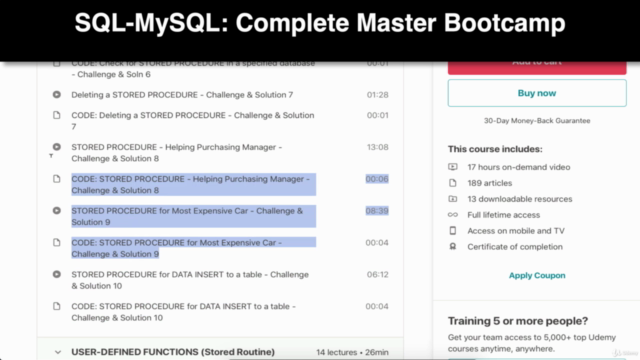
Task: Open Deleting a STORED PROCEDURE - Challenge & Solution 7
Action: point(182,95)
